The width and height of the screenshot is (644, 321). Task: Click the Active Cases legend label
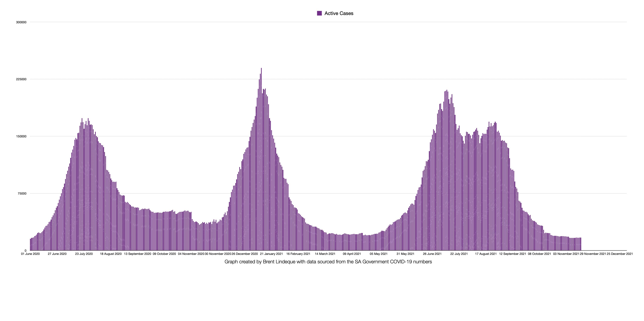[339, 13]
